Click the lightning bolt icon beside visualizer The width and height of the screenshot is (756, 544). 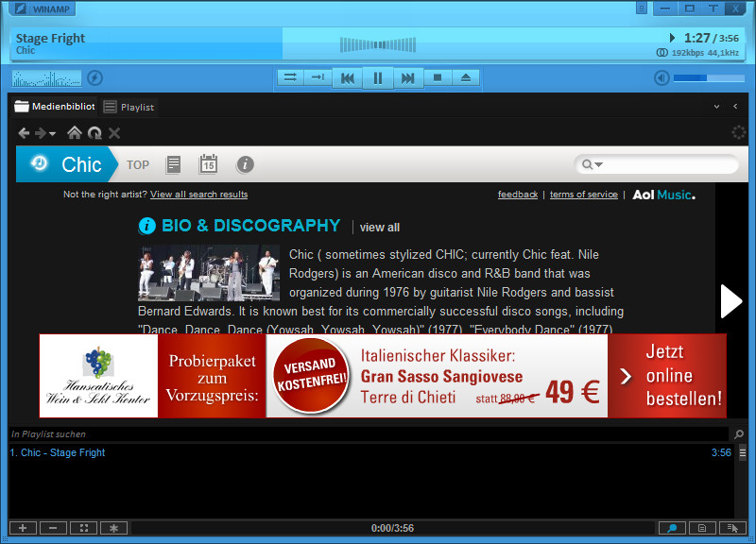pos(95,78)
